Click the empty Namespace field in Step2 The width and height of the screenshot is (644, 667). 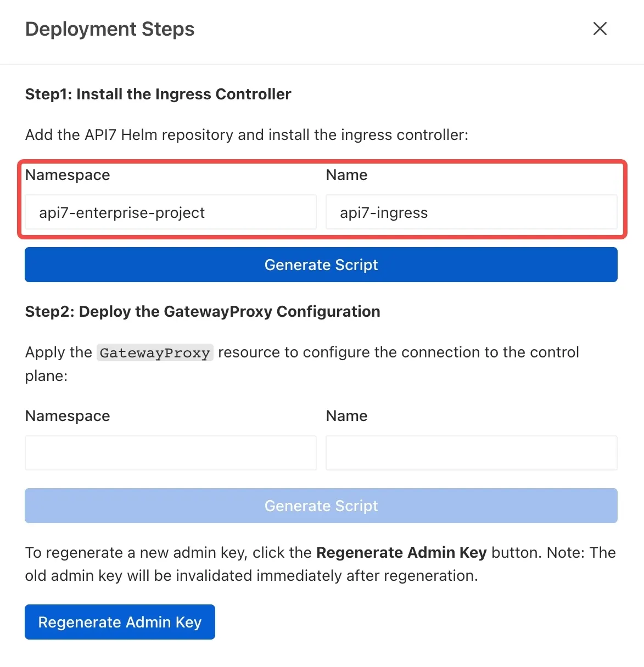point(170,453)
